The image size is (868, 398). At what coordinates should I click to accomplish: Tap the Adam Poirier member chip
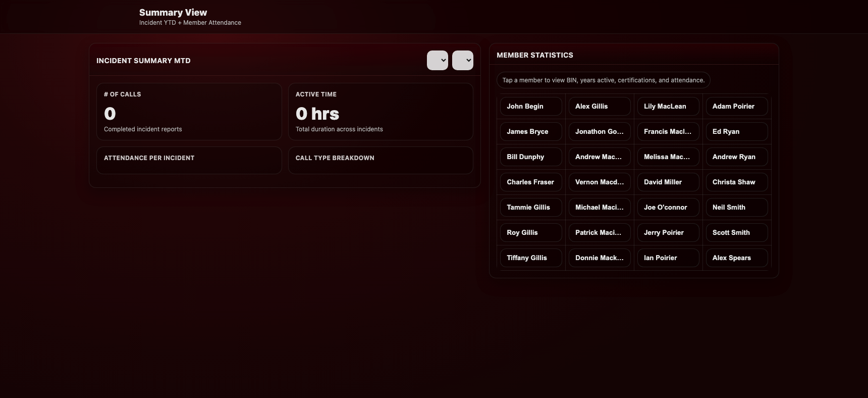coord(736,107)
